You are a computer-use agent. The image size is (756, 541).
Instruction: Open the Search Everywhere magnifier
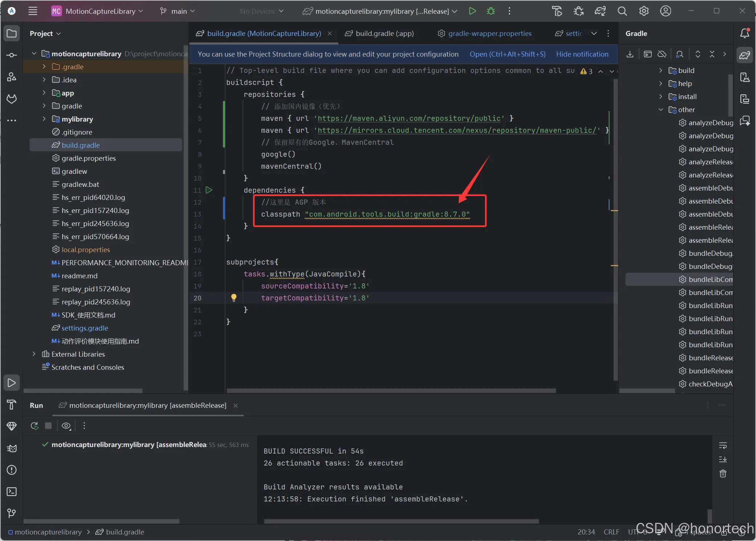coord(622,11)
